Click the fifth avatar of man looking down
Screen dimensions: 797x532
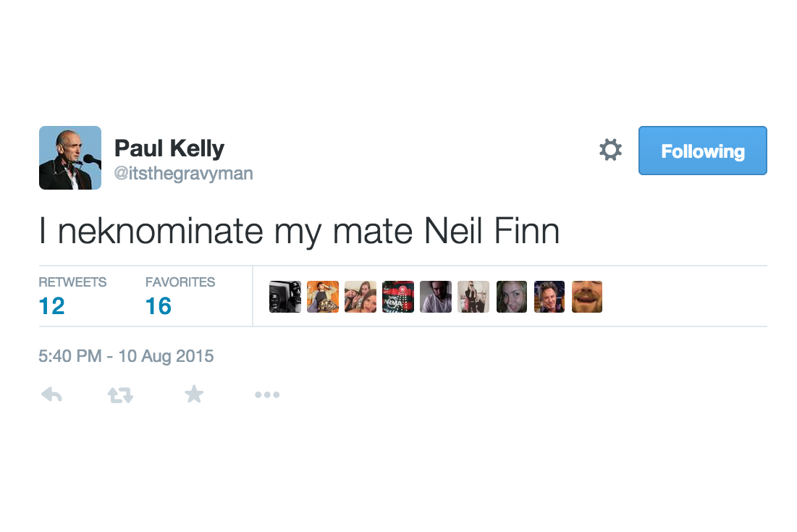click(436, 297)
